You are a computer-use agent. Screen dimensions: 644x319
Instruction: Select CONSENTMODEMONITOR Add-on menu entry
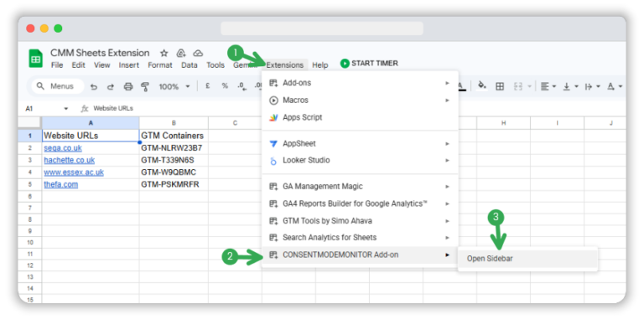pyautogui.click(x=360, y=255)
